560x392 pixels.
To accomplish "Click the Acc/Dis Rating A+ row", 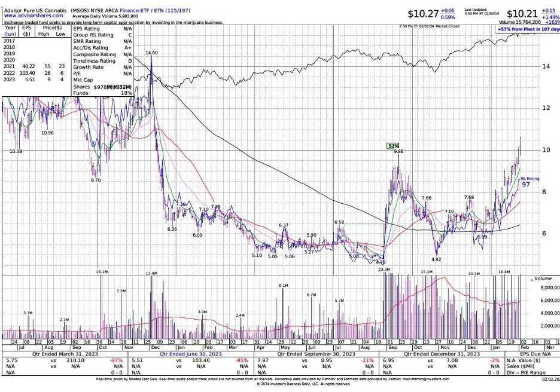I will pos(102,48).
